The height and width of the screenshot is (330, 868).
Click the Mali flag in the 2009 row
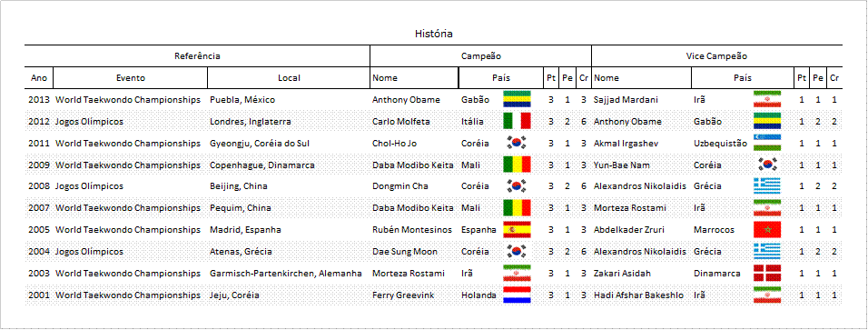[517, 165]
